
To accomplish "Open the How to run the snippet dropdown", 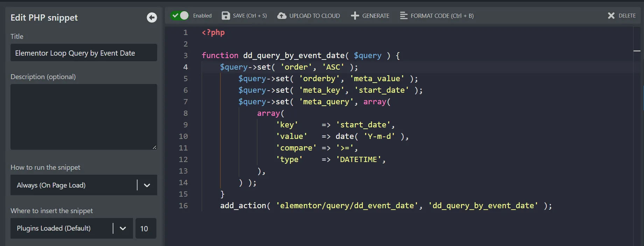I will [84, 185].
